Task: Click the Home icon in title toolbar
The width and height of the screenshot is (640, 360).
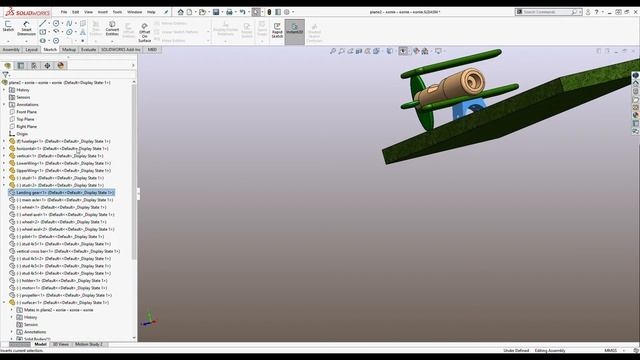Action: pyautogui.click(x=180, y=12)
